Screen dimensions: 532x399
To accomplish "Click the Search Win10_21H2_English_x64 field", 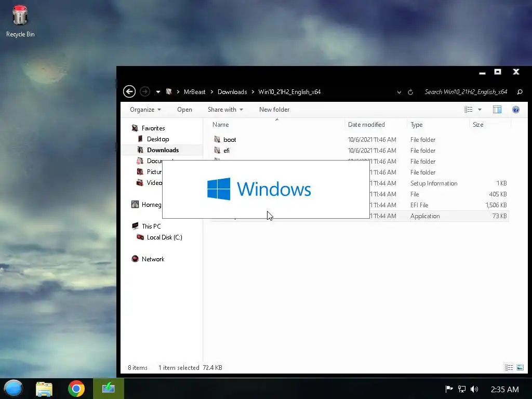I will tap(466, 92).
